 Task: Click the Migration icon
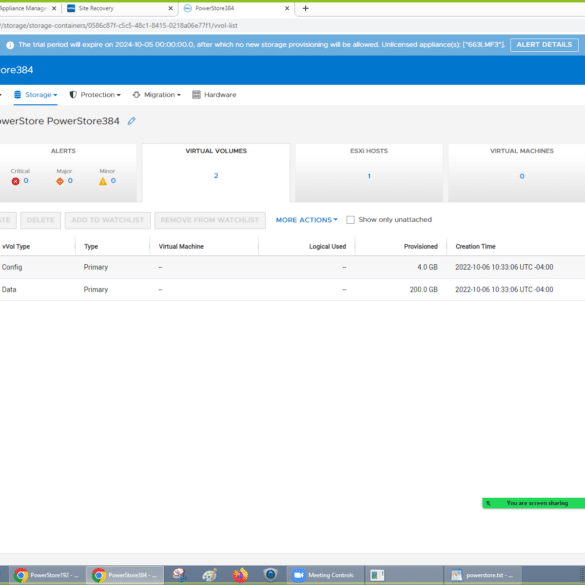pos(137,95)
